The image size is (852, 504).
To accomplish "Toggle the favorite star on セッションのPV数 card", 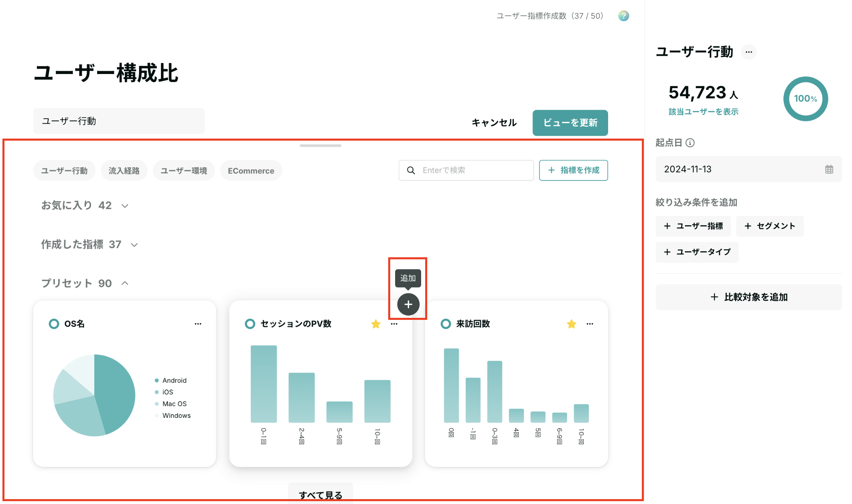I will 376,324.
